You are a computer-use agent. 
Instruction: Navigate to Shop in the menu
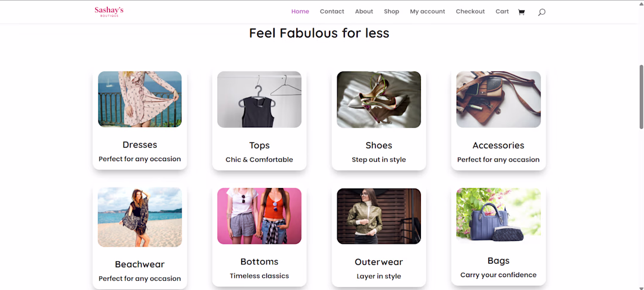392,11
